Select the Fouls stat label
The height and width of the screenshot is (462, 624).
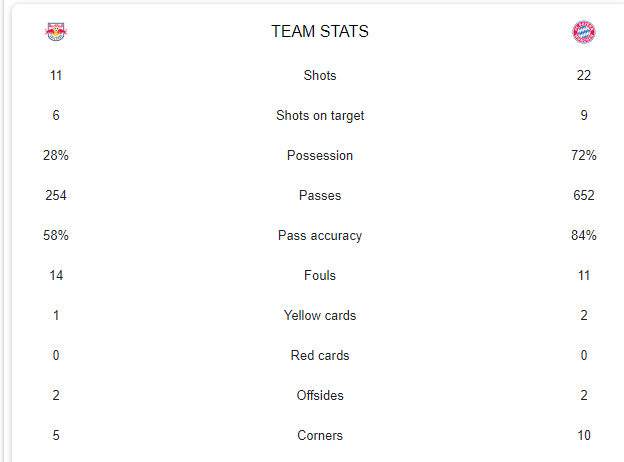point(320,275)
